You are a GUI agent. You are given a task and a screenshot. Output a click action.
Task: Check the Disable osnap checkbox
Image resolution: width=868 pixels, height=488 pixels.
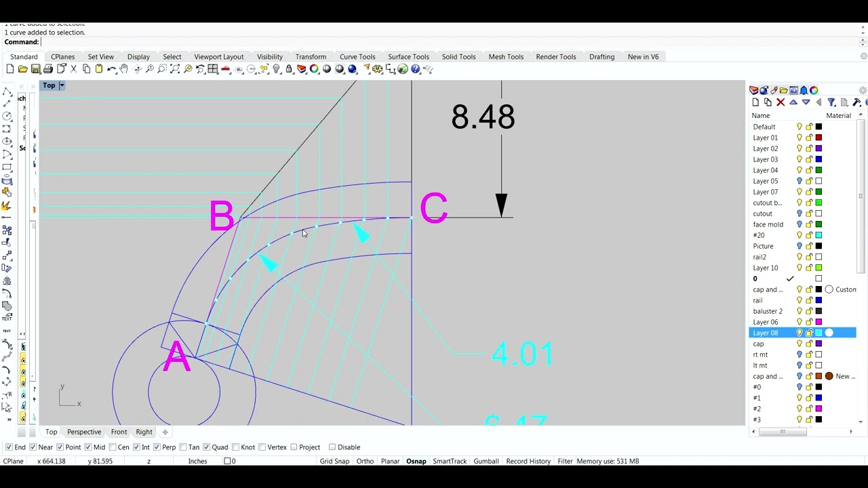332,447
